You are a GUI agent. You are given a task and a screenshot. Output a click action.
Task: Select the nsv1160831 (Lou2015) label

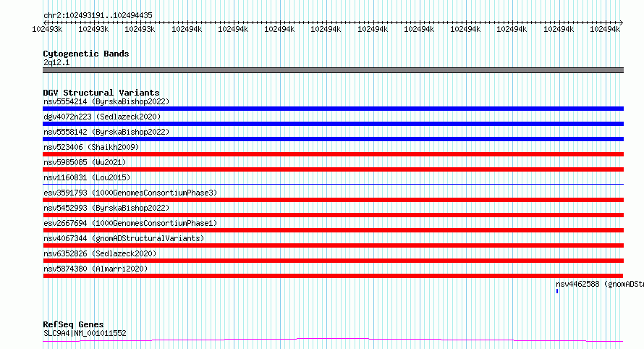click(87, 177)
